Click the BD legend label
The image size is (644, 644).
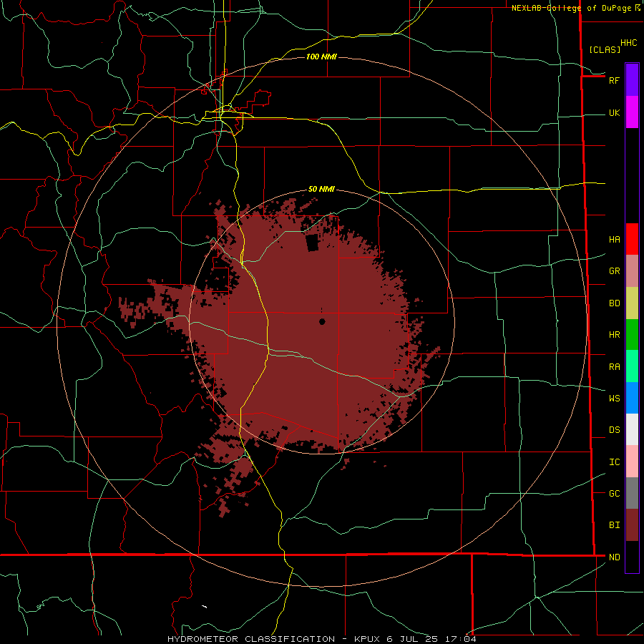[x=615, y=303]
